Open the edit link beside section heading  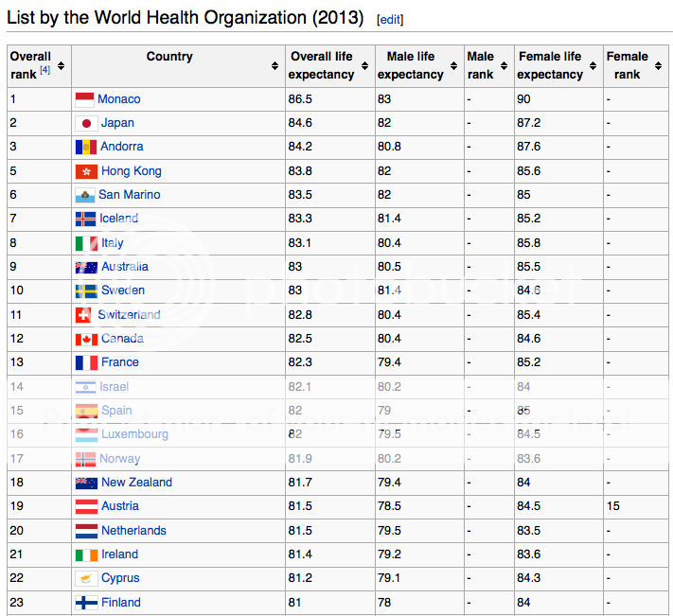pos(389,19)
